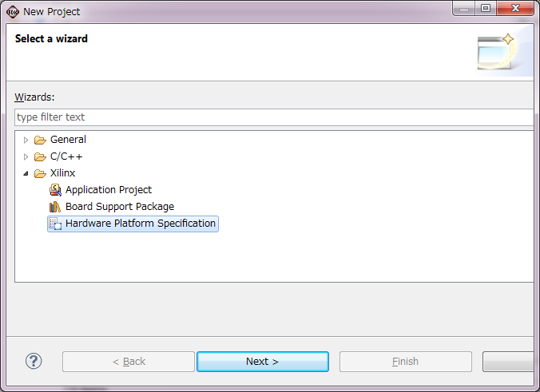Select Application Project wizard entry
This screenshot has height=392, width=540.
coord(109,190)
